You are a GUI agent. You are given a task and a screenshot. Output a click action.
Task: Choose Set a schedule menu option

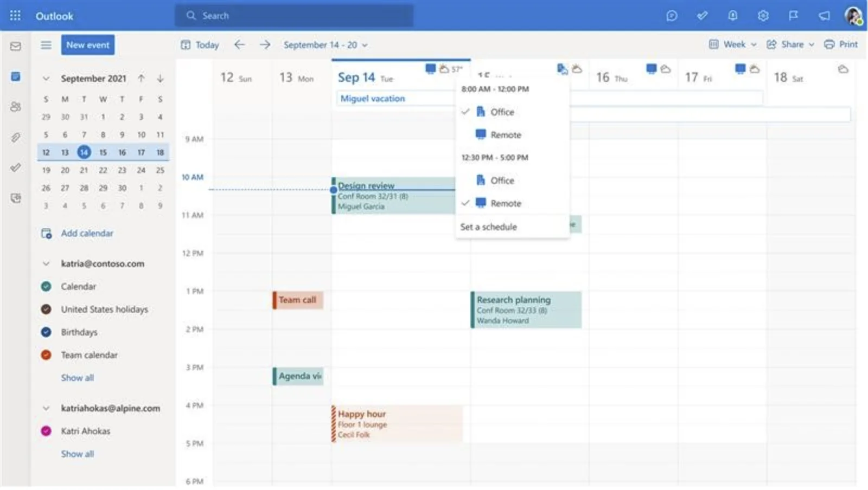click(x=513, y=227)
